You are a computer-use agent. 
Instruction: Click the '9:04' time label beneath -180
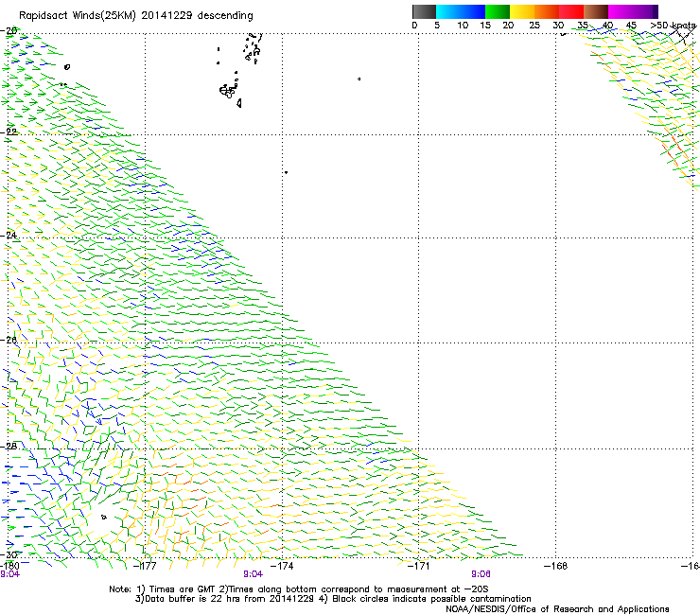[9, 574]
